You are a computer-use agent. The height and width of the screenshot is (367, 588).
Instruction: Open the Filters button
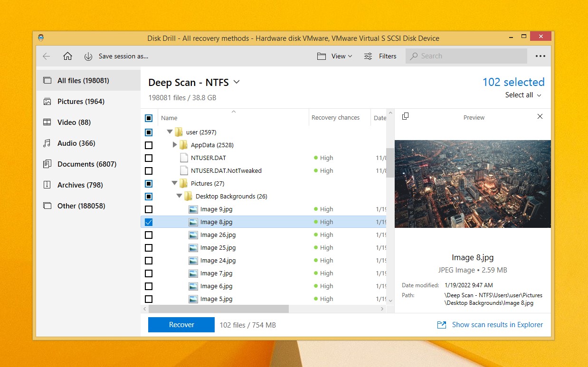380,56
